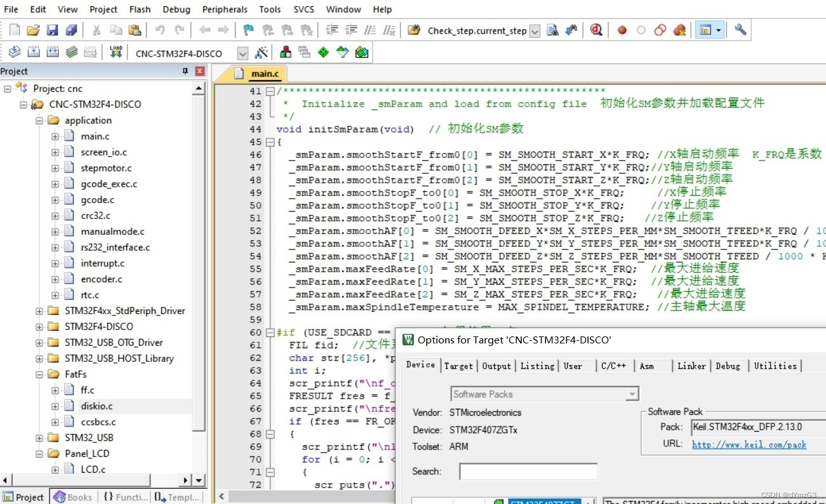The image size is (826, 504).
Task: Download code to flash with LOAD icon
Action: click(x=116, y=52)
